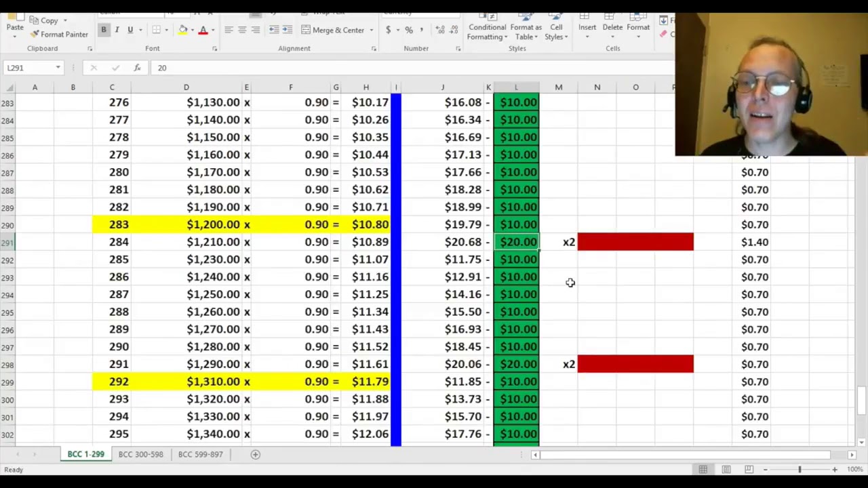Click vertical scrollbar thumb
Screen dimensions: 868x488
[x=861, y=400]
